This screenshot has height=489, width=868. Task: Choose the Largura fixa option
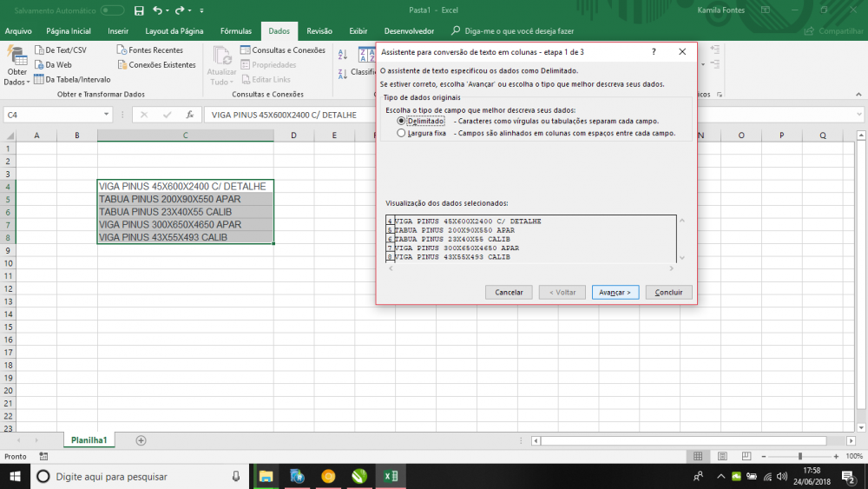(x=401, y=134)
